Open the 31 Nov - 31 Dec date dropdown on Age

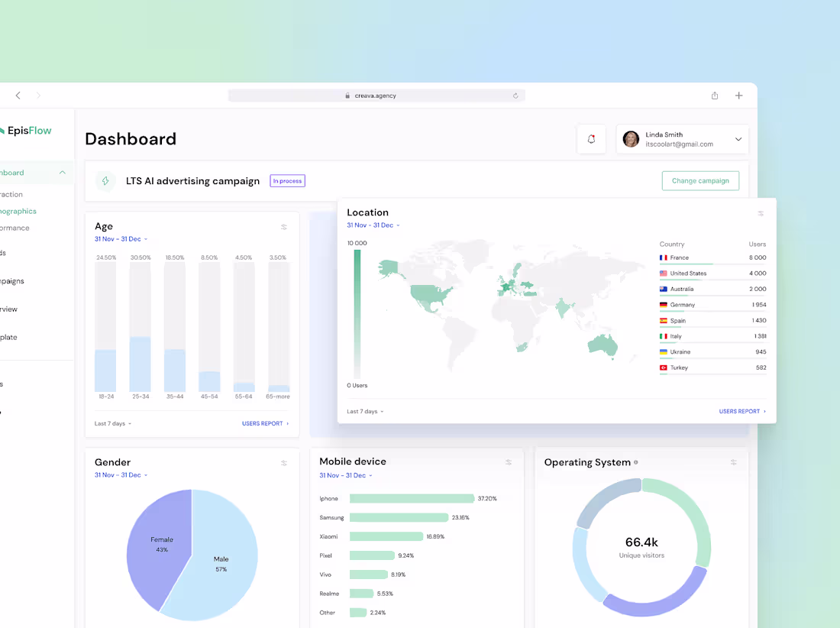[120, 239]
